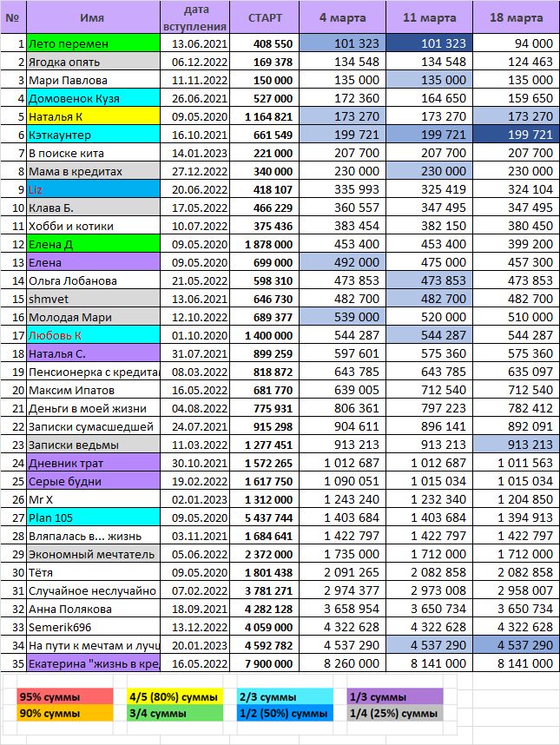Click the highlighted value '492 000'
This screenshot has width=560, height=745.
coord(342,262)
